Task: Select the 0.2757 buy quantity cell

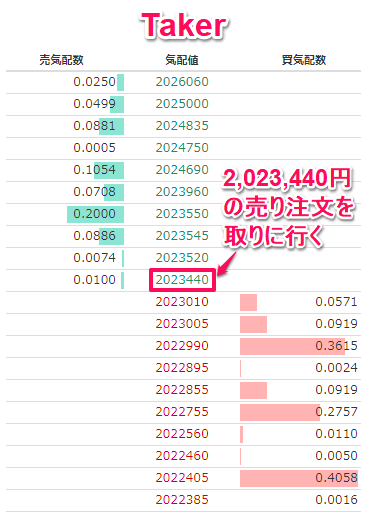Action: tap(299, 412)
